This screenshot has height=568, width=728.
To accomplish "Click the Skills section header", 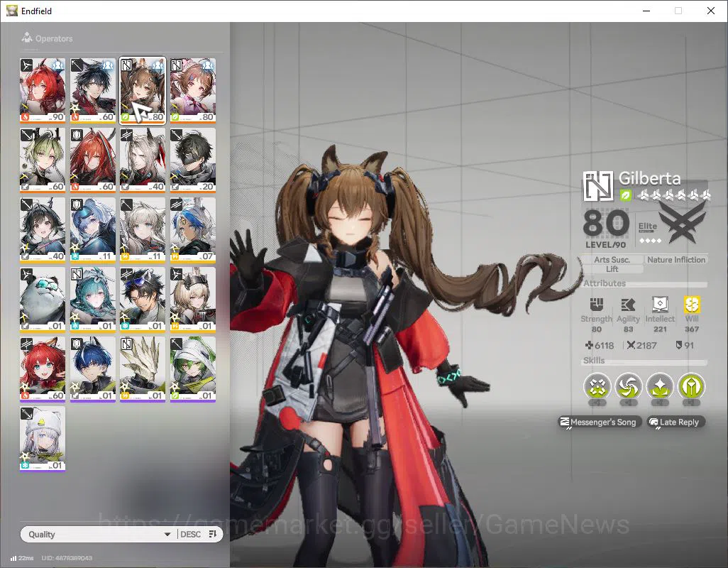I will tap(594, 360).
